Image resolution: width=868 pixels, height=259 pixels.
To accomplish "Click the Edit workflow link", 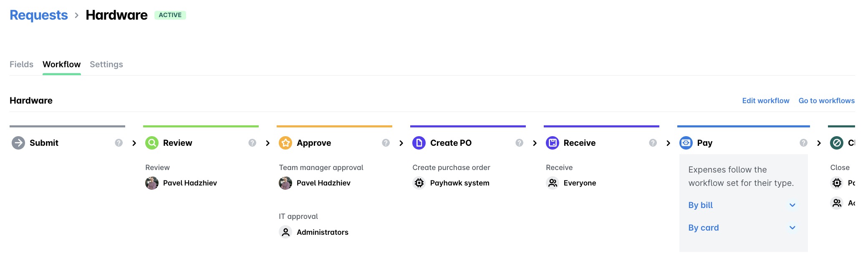I will point(765,101).
